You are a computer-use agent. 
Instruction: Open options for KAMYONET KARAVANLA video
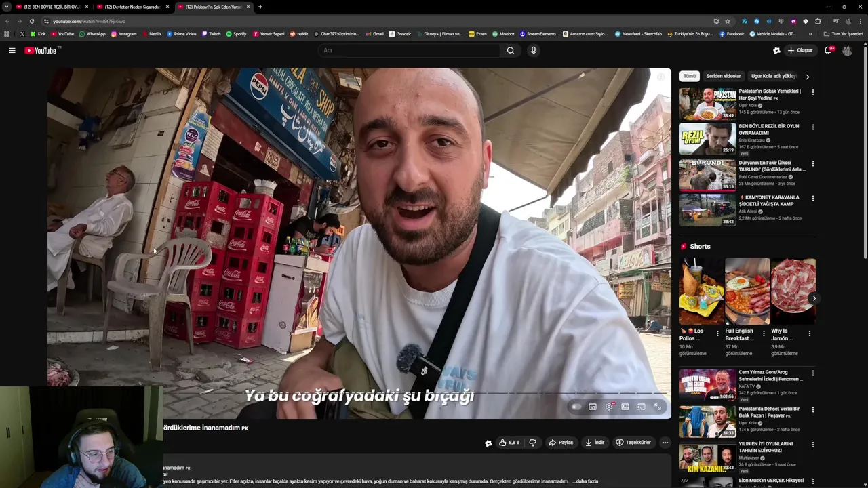coord(812,199)
